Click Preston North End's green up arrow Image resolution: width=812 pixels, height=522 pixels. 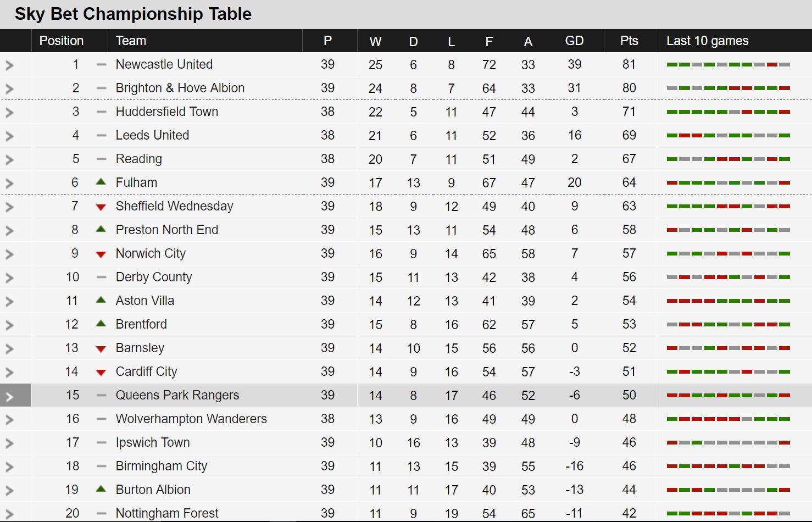(x=101, y=229)
